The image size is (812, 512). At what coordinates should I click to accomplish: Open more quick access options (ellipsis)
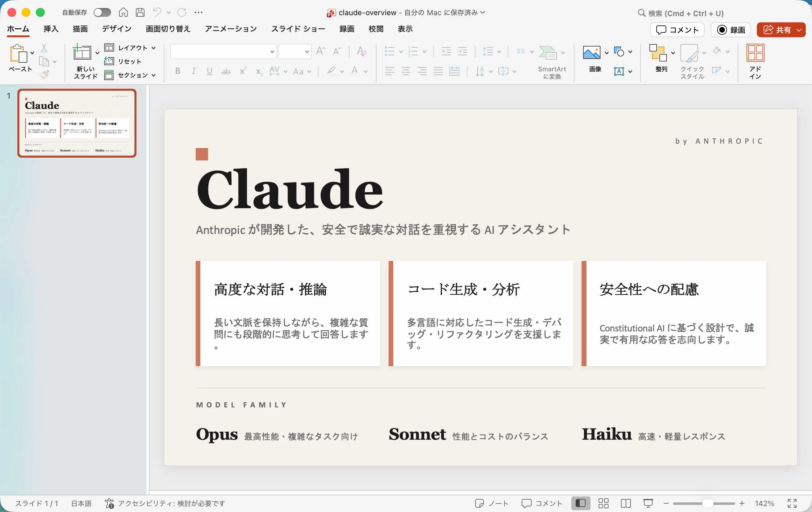point(199,12)
